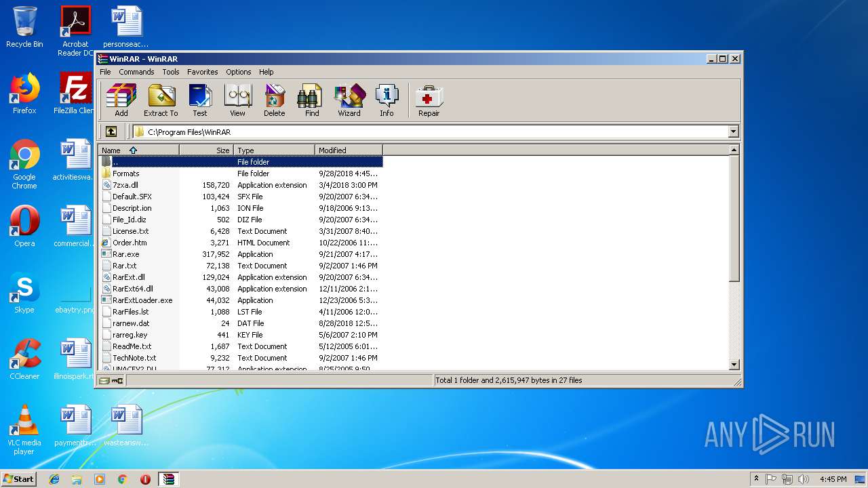This screenshot has height=488, width=868.
Task: Launch the Wizard toolbar icon
Action: pyautogui.click(x=349, y=100)
